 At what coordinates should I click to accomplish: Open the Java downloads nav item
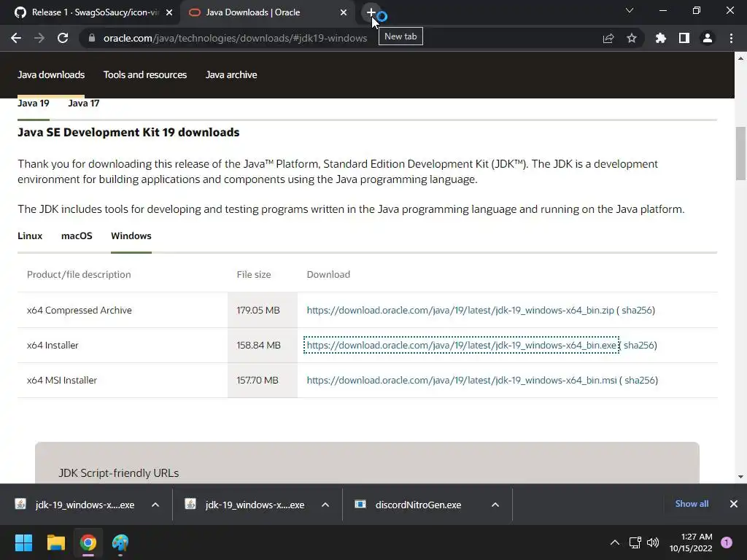coord(51,75)
